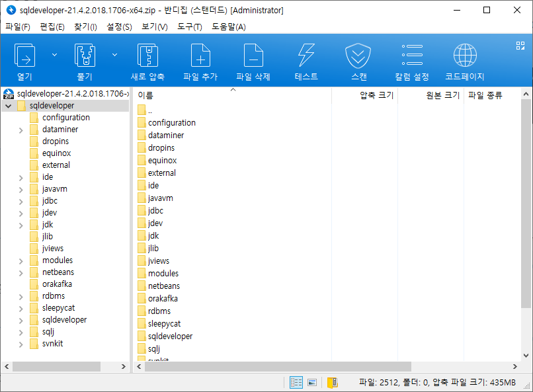This screenshot has width=533, height=392.
Task: Open the 파일(F) menu
Action: (18, 27)
